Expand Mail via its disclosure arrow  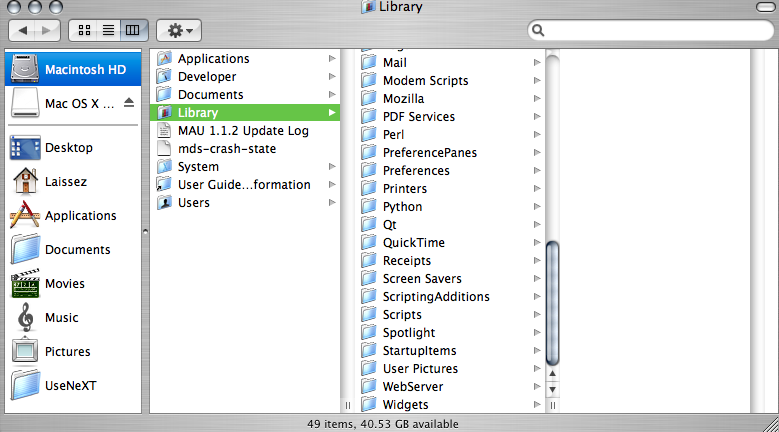coord(537,63)
